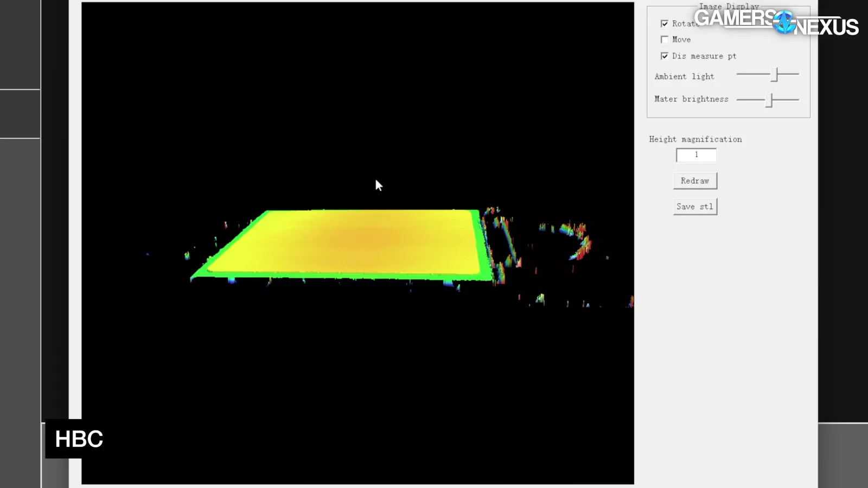Click the Mater brightness label
This screenshot has width=868, height=488.
click(x=691, y=99)
